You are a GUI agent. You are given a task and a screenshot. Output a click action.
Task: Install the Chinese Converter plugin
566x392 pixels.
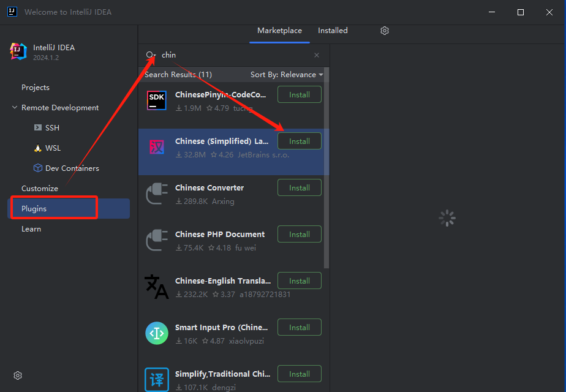coord(300,187)
